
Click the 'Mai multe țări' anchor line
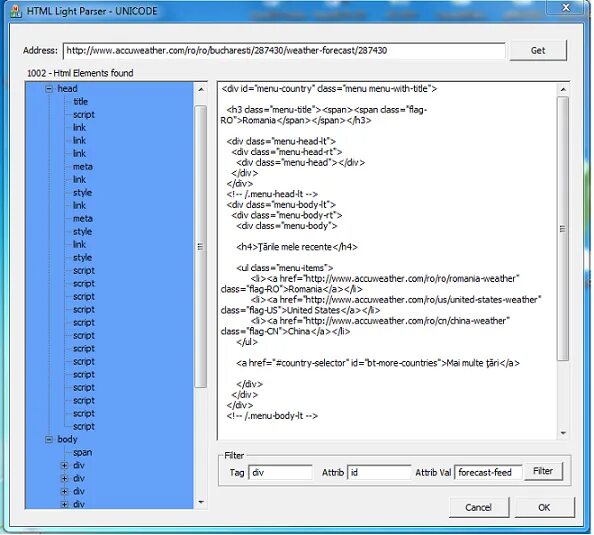(378, 363)
